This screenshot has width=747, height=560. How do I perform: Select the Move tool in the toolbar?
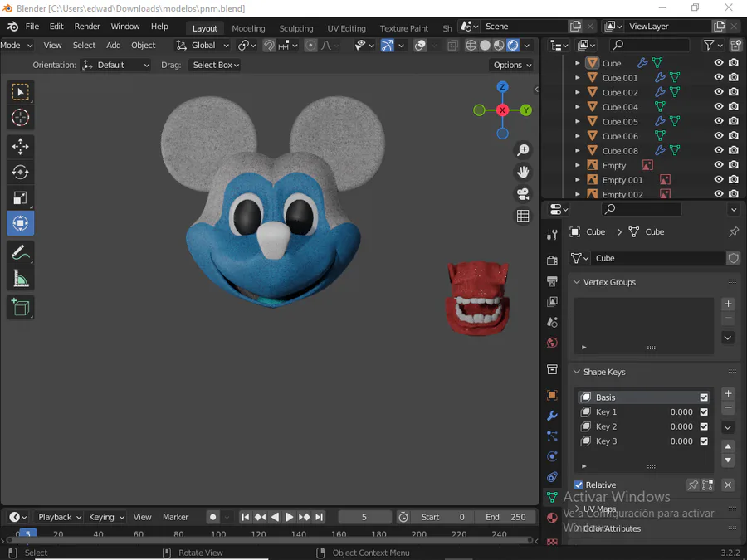[x=21, y=147]
